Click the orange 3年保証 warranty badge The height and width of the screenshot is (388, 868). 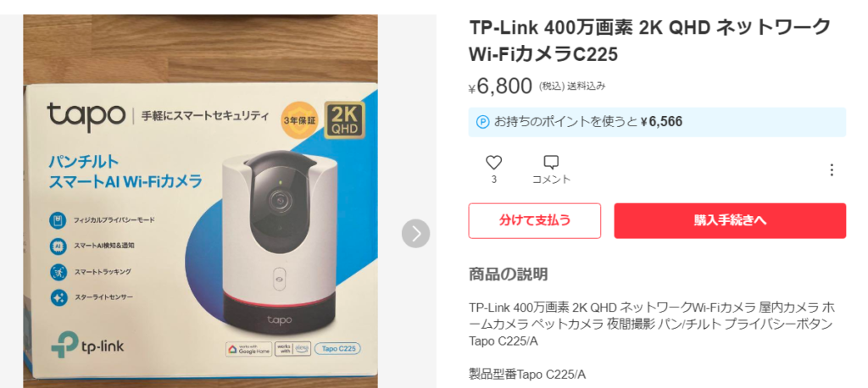coord(300,119)
